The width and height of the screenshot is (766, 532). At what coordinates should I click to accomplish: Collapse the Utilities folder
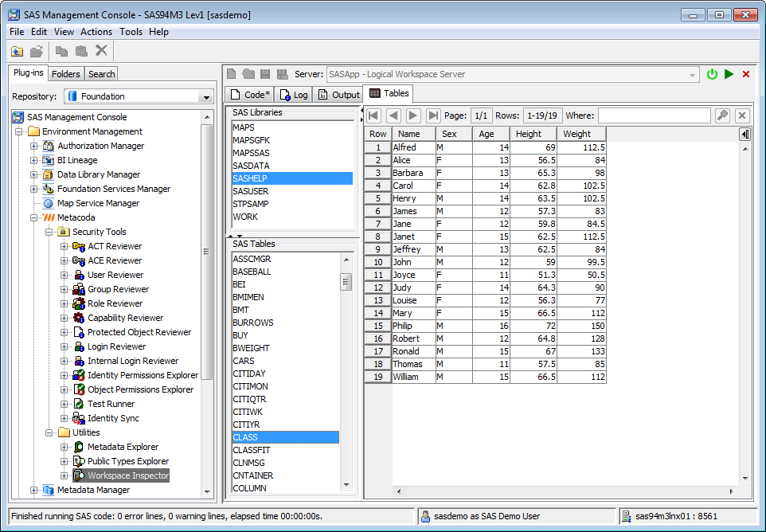click(49, 432)
